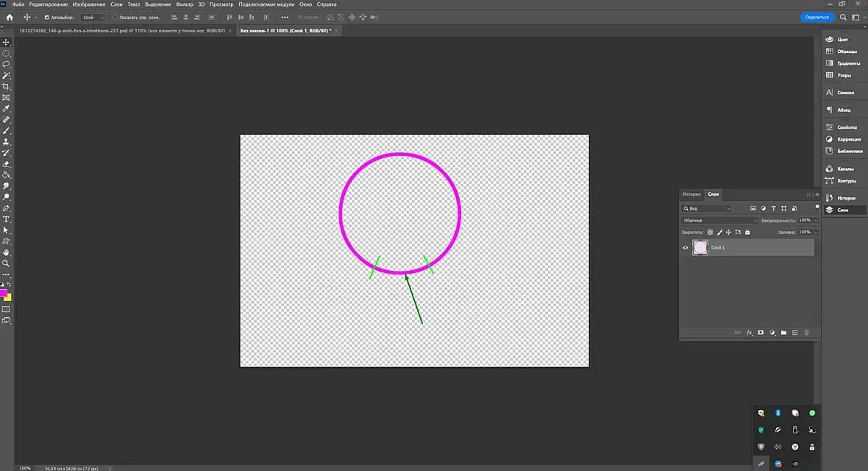
Task: Create a new layer with plus icon
Action: (x=795, y=333)
